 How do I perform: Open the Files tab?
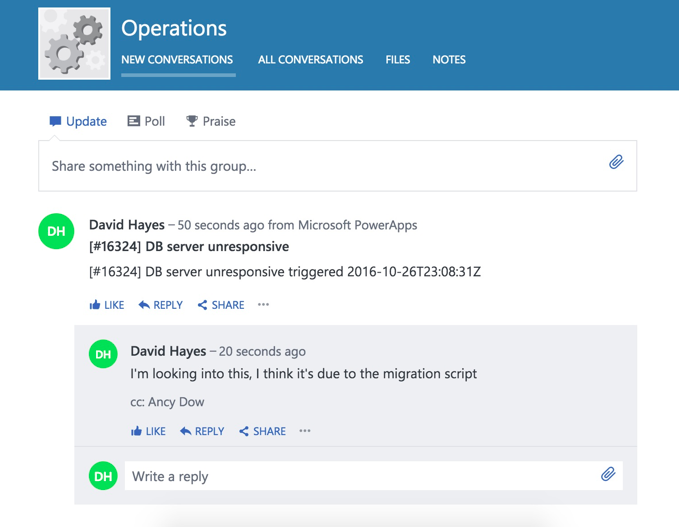pos(397,60)
